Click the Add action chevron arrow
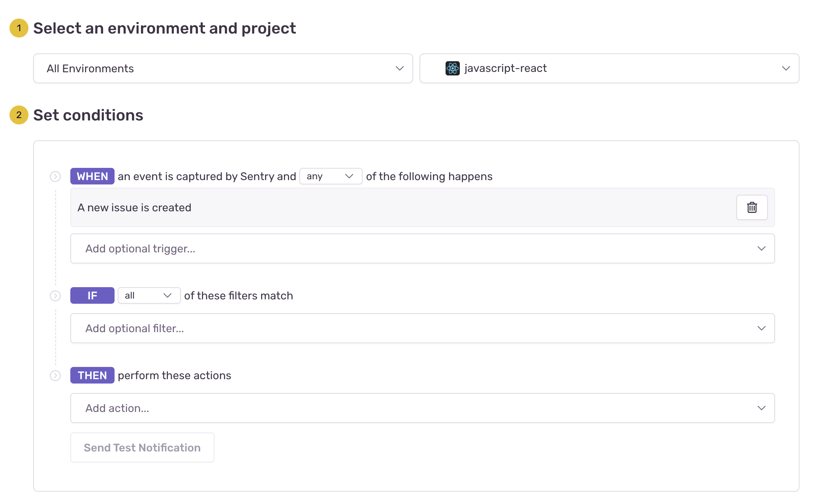 click(761, 408)
